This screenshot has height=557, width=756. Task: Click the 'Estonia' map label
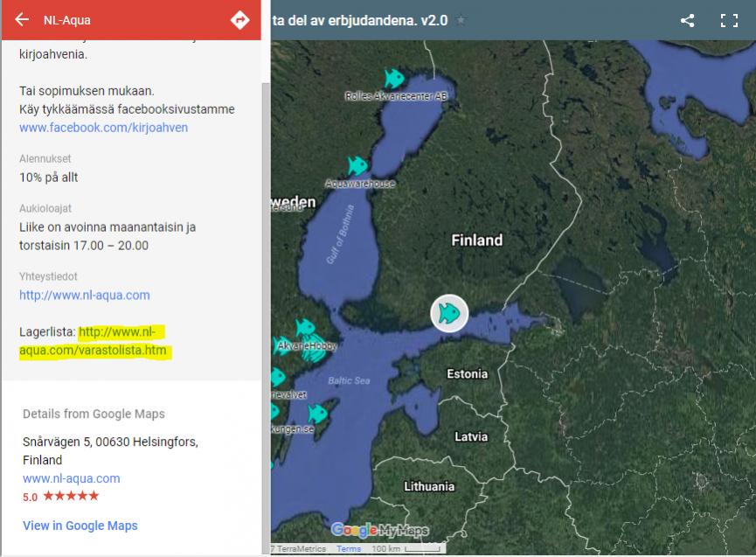(x=468, y=373)
